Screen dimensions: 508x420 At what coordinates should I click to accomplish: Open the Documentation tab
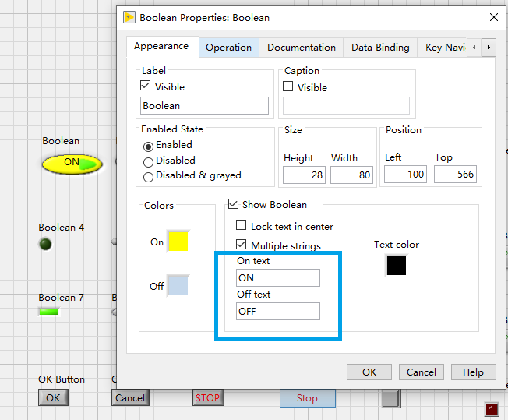tap(302, 48)
